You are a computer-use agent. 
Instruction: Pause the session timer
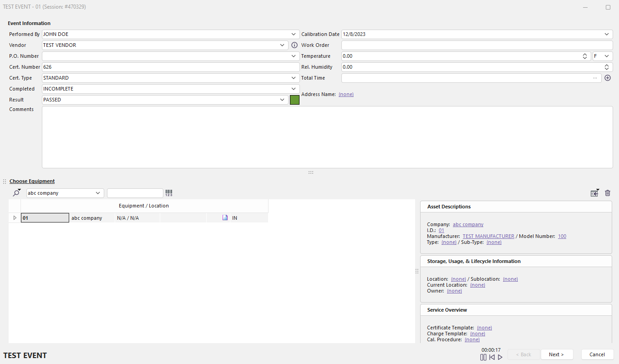pos(483,357)
